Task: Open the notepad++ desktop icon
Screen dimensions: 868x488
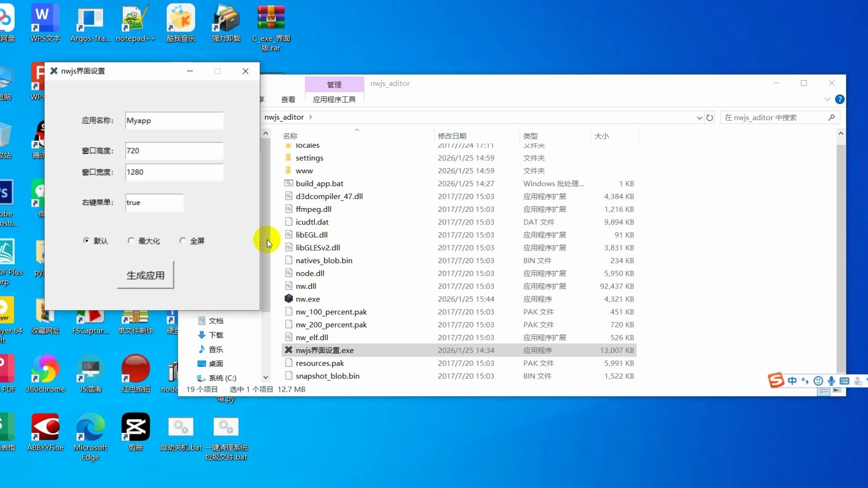Action: [x=135, y=19]
